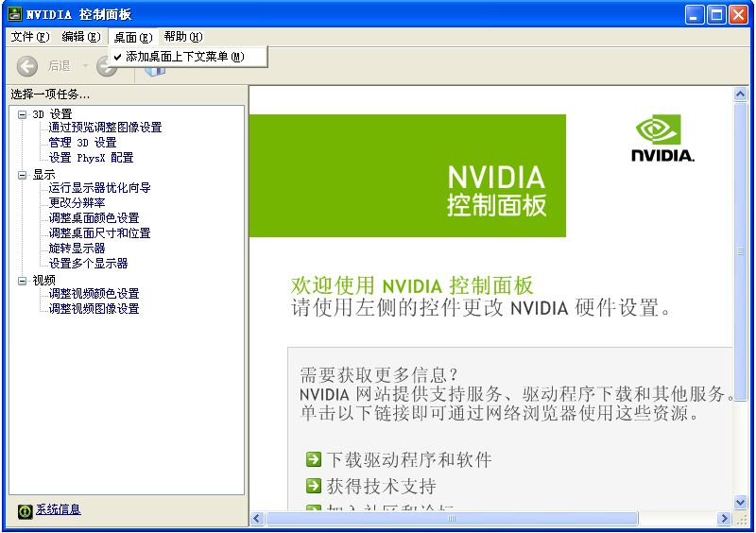Open the 帮助(H) menu
The height and width of the screenshot is (533, 756).
tap(183, 37)
